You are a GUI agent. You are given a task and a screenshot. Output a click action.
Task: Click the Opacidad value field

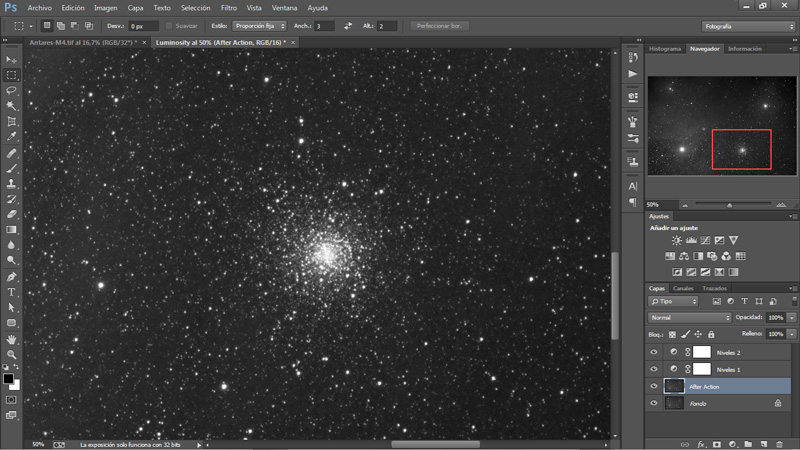coord(775,317)
